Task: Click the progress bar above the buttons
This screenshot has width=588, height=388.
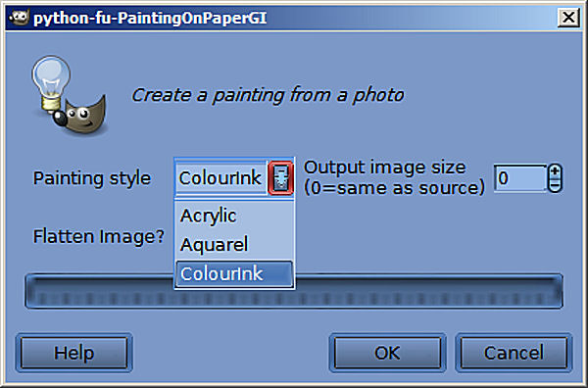Action: click(x=294, y=291)
